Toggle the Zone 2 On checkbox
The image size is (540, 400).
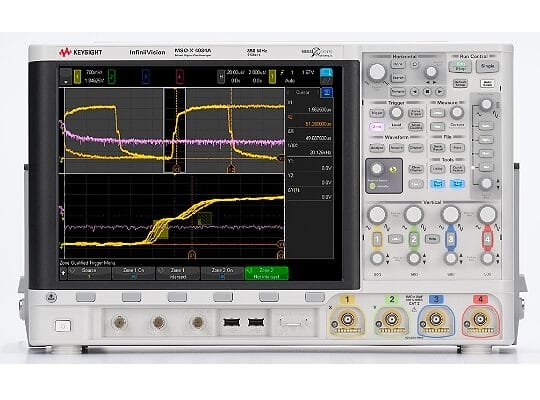click(222, 273)
